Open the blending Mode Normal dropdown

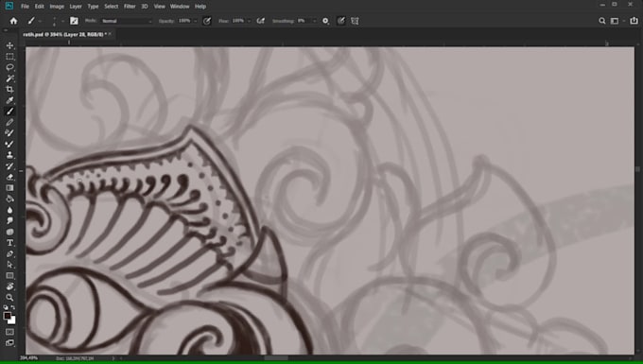pyautogui.click(x=126, y=21)
